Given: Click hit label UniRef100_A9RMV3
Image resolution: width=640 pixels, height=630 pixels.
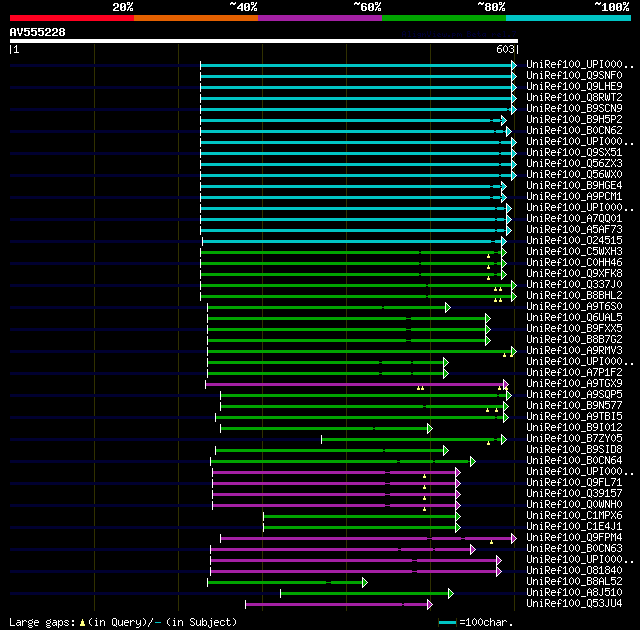Looking at the screenshot, I should click(x=574, y=351).
